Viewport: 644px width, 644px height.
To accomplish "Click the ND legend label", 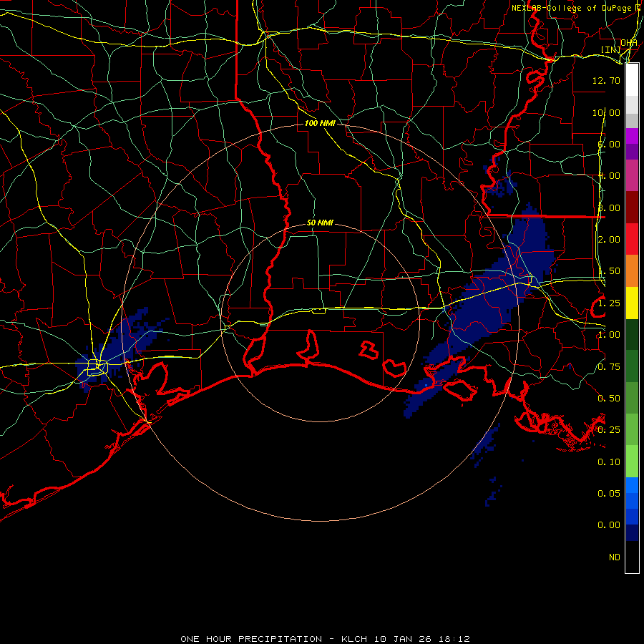I will pos(615,557).
